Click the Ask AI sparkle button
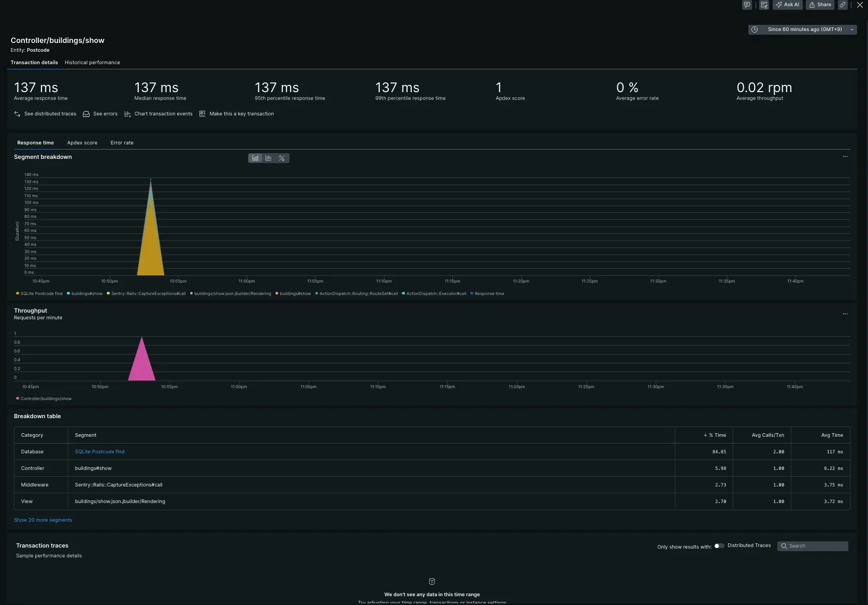 (787, 5)
